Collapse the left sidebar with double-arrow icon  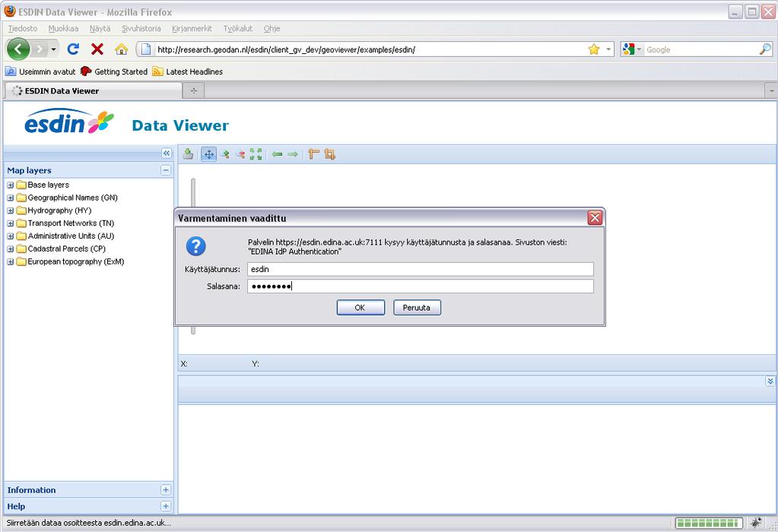click(x=167, y=154)
